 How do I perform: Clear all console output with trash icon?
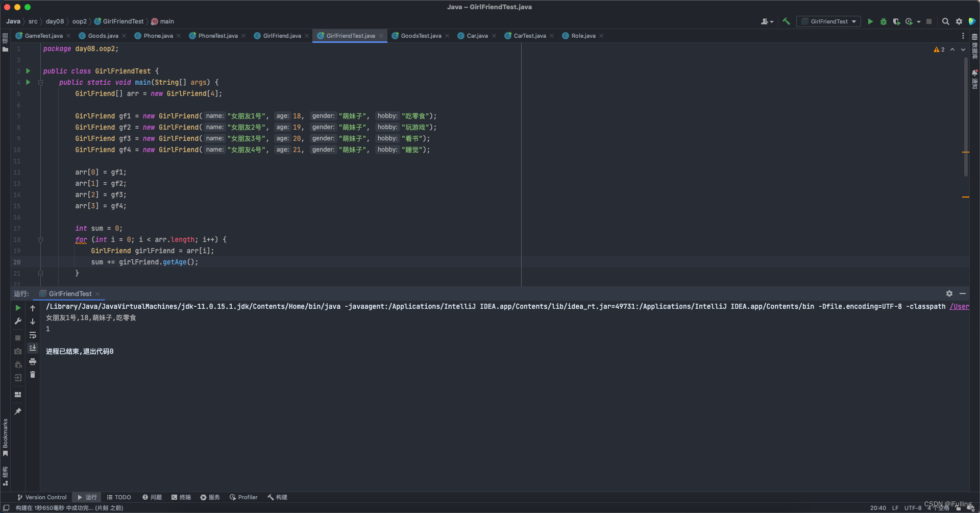(33, 375)
